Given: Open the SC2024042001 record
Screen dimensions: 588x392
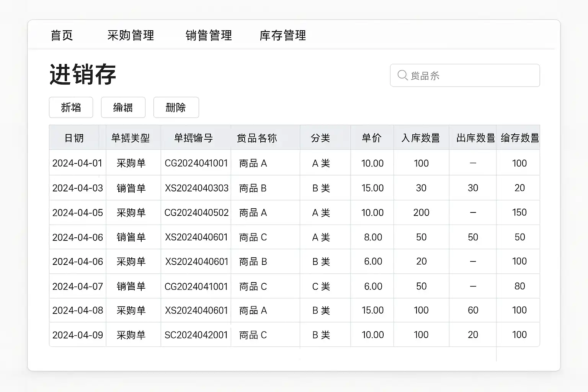Looking at the screenshot, I should click(196, 335).
